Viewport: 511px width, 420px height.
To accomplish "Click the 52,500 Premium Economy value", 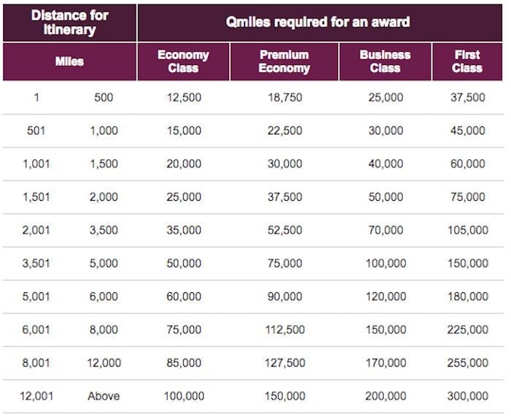I will (x=285, y=230).
